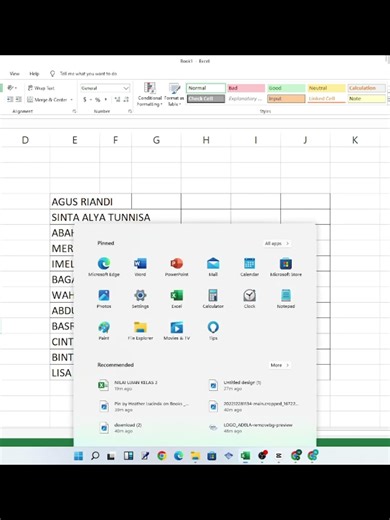Launch Notepad from pinned apps
Image resolution: width=390 pixels, height=520 pixels.
pos(286,298)
